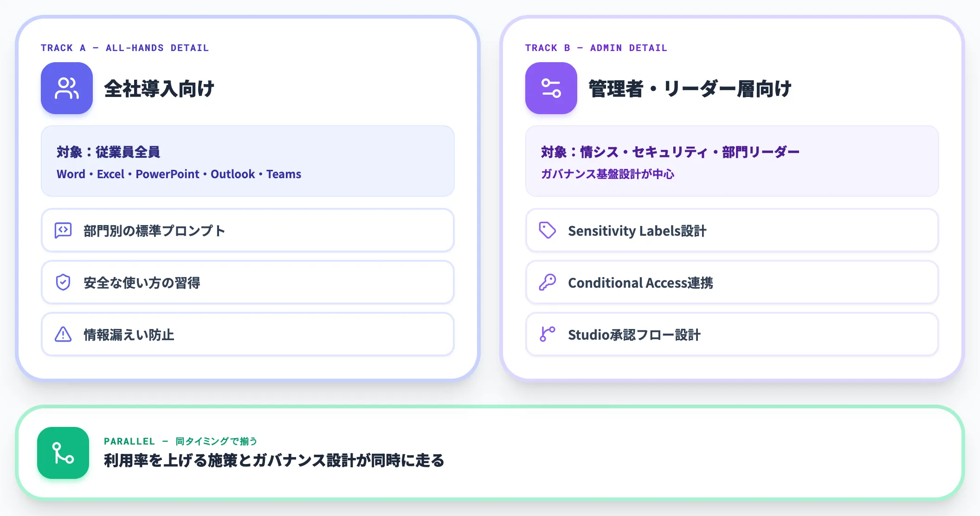Click the Word・Excel・PowerPoint・Outlook・Teams line

coord(179,174)
